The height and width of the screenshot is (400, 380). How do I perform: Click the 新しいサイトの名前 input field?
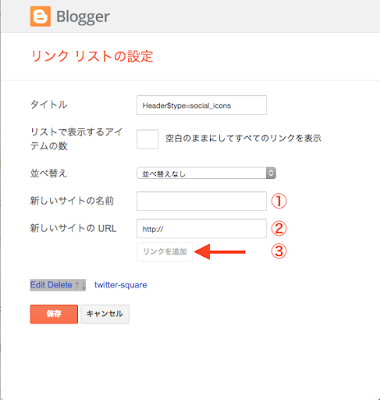pyautogui.click(x=201, y=201)
